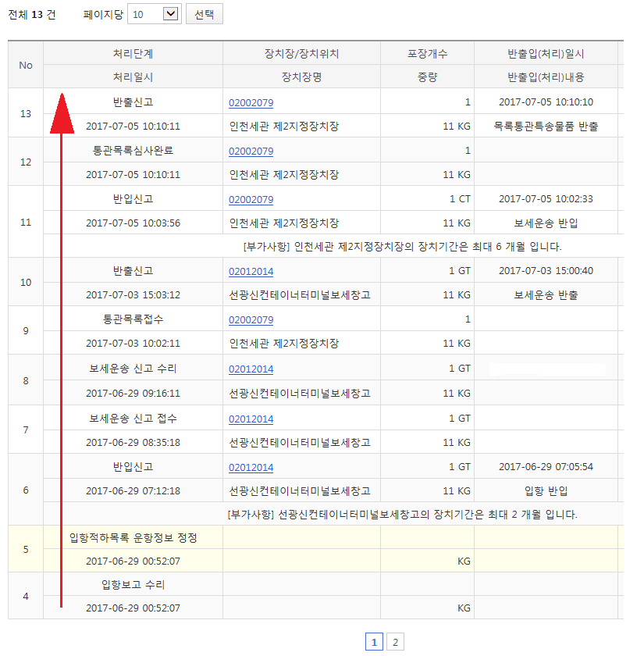Go to page 2 of the results

[395, 641]
